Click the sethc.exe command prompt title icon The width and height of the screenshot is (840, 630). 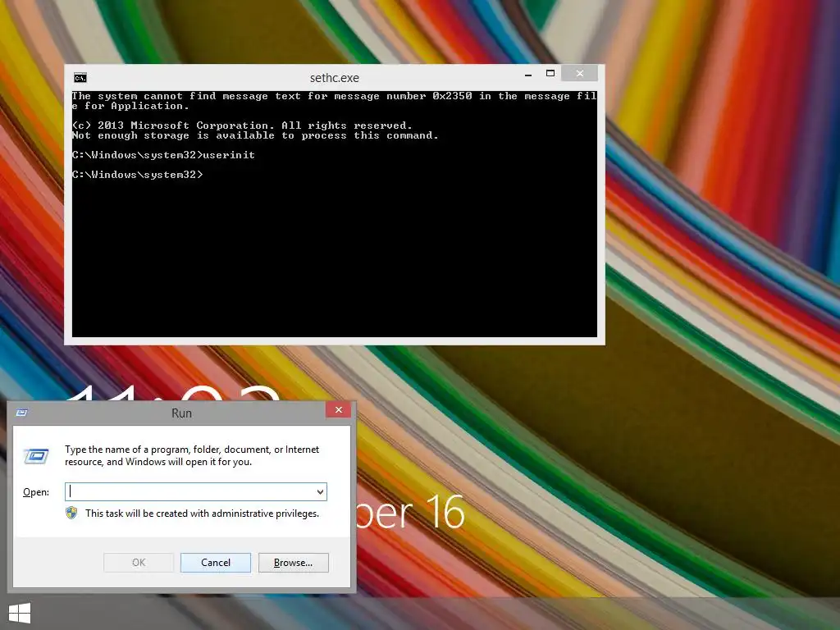[x=80, y=78]
